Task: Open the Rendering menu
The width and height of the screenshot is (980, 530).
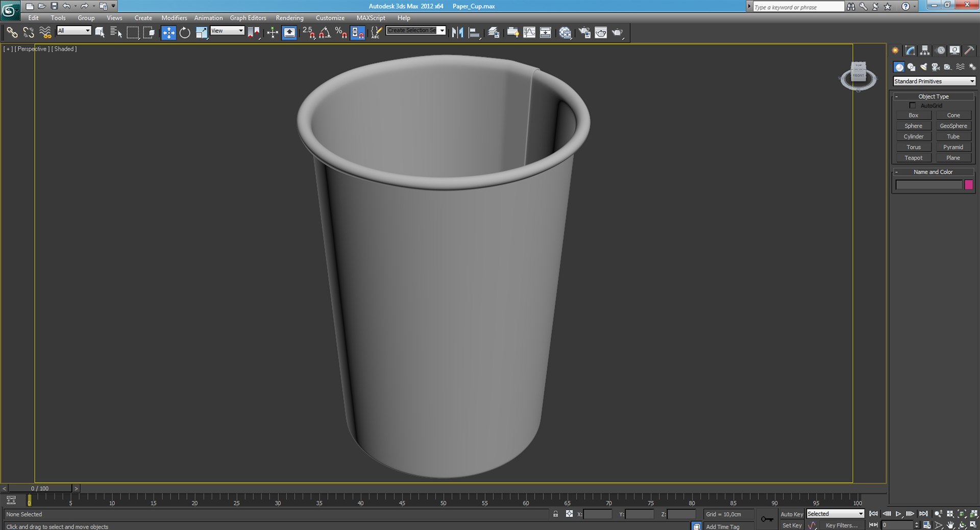Action: (289, 18)
